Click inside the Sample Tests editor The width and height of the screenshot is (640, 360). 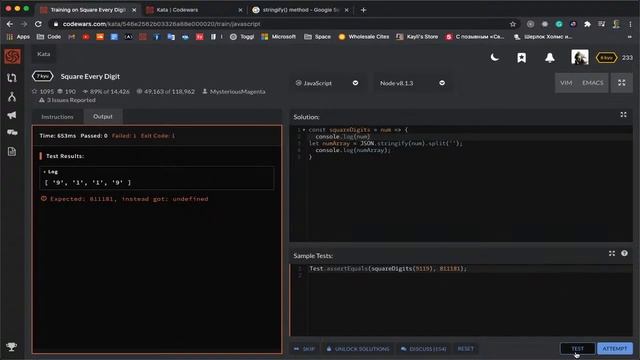click(x=461, y=300)
